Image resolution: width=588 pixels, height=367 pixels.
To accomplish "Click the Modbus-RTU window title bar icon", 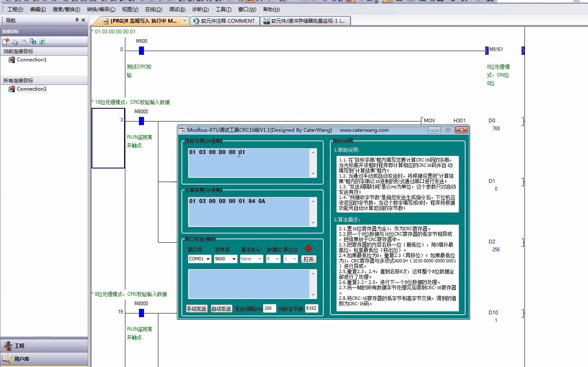I will (182, 130).
